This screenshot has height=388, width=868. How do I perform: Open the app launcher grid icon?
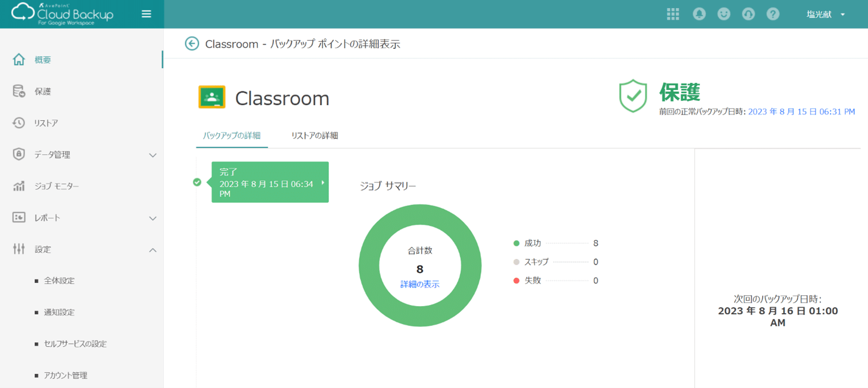(x=673, y=14)
